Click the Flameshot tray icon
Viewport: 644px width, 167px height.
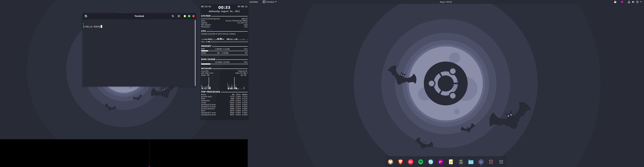tap(622, 2)
